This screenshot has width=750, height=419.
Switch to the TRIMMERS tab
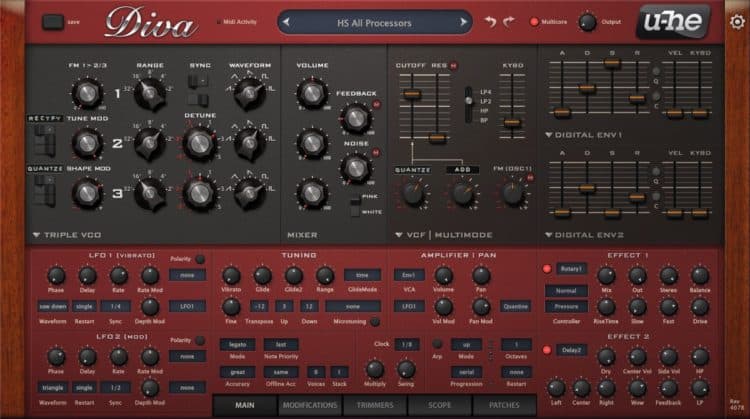(x=375, y=405)
